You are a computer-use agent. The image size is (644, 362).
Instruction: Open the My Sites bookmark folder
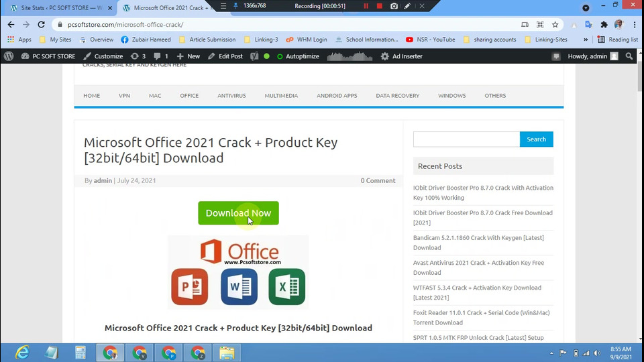56,40
